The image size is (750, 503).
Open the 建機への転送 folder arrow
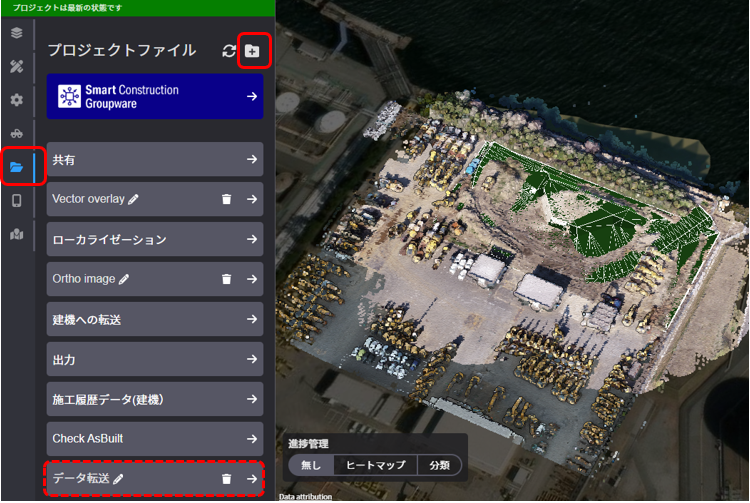252,319
